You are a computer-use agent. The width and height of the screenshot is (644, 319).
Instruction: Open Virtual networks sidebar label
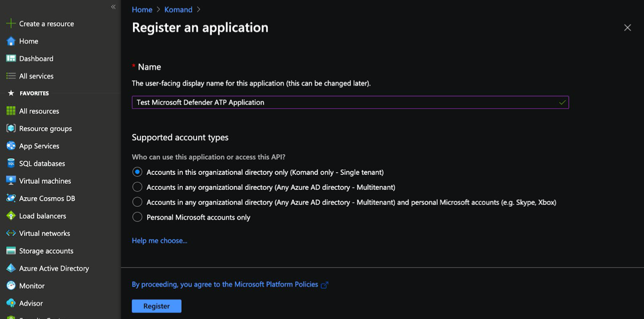point(45,233)
